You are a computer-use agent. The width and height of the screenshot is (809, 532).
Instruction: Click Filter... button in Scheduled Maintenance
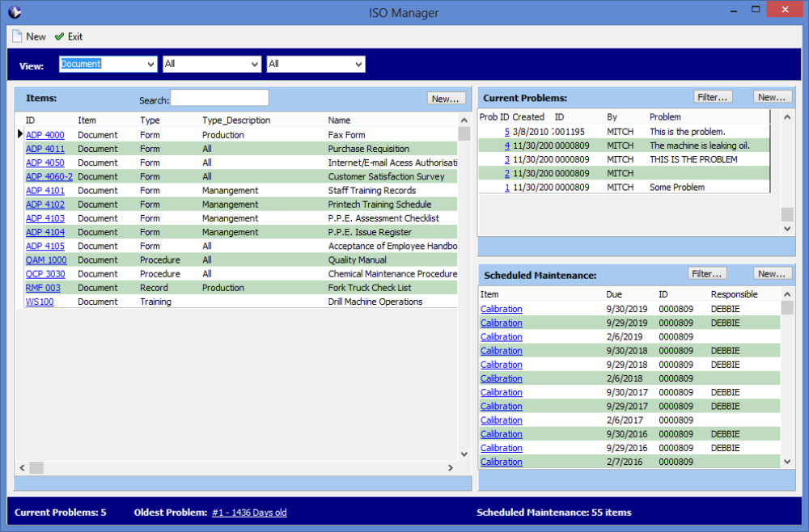click(707, 274)
